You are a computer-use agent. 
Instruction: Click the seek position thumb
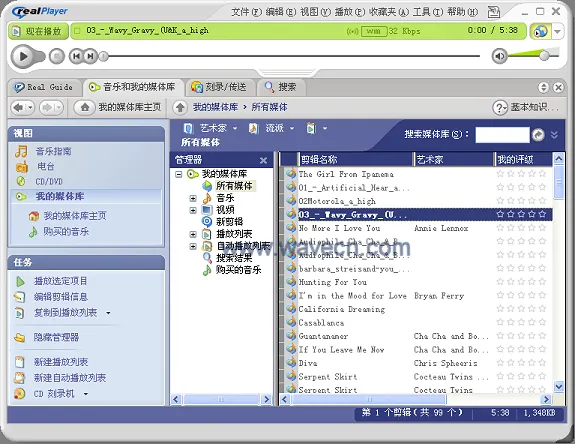coord(104,56)
